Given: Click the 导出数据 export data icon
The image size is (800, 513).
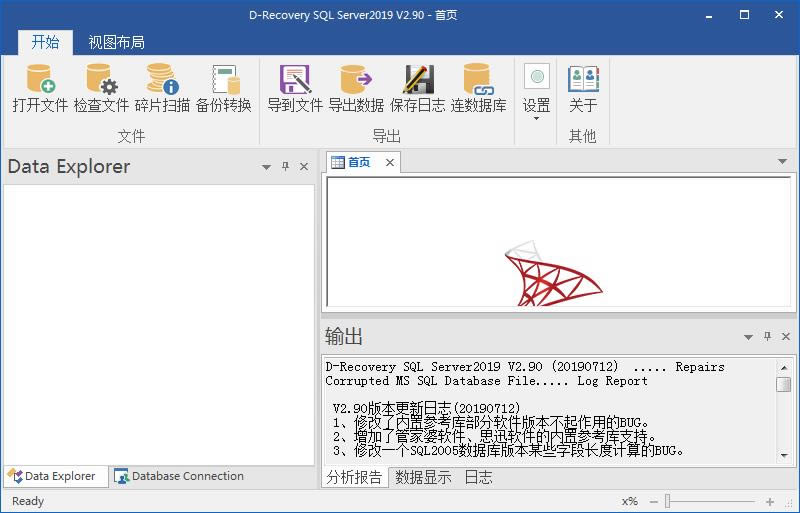Looking at the screenshot, I should [356, 88].
